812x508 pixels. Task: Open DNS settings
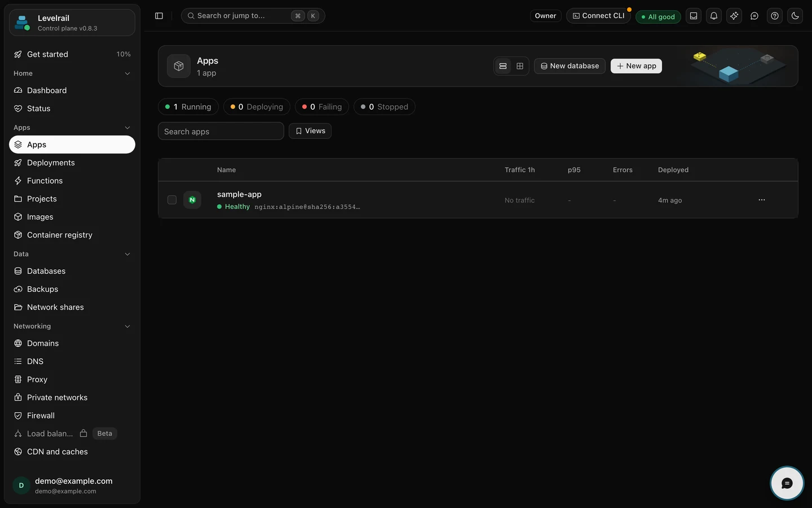(x=72, y=361)
